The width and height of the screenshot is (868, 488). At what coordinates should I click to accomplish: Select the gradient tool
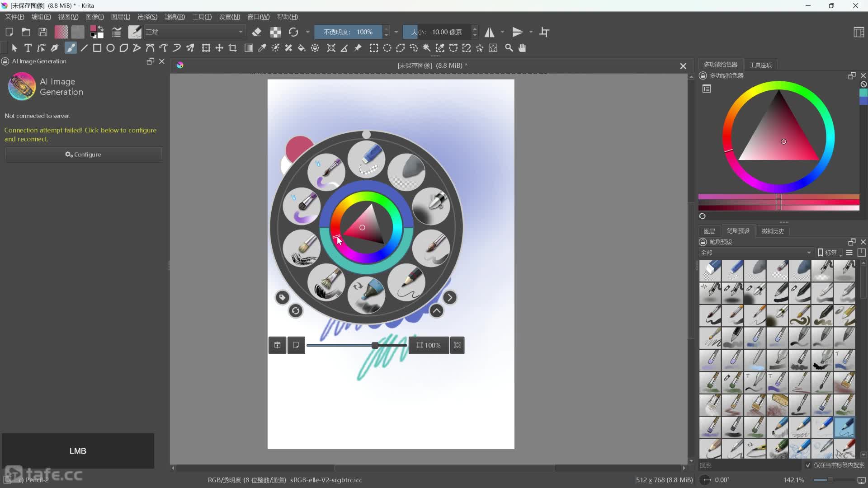click(x=249, y=48)
